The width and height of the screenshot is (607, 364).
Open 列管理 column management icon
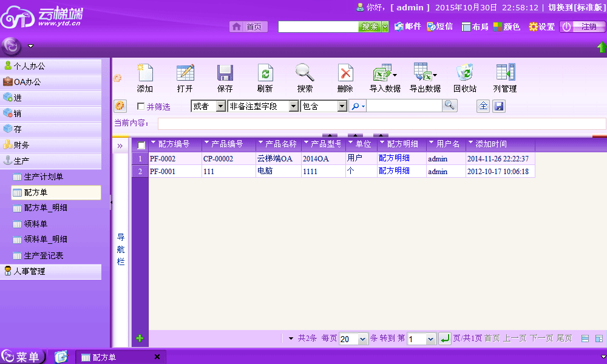505,73
